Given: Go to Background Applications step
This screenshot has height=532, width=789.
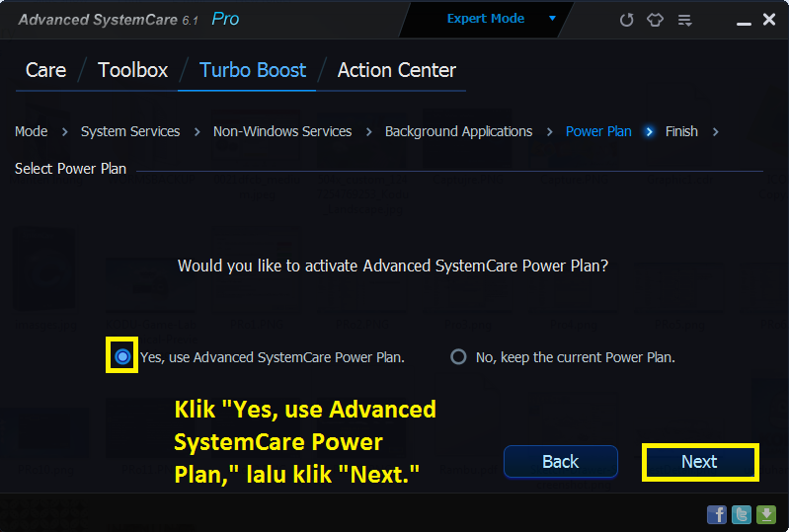Looking at the screenshot, I should (x=458, y=131).
